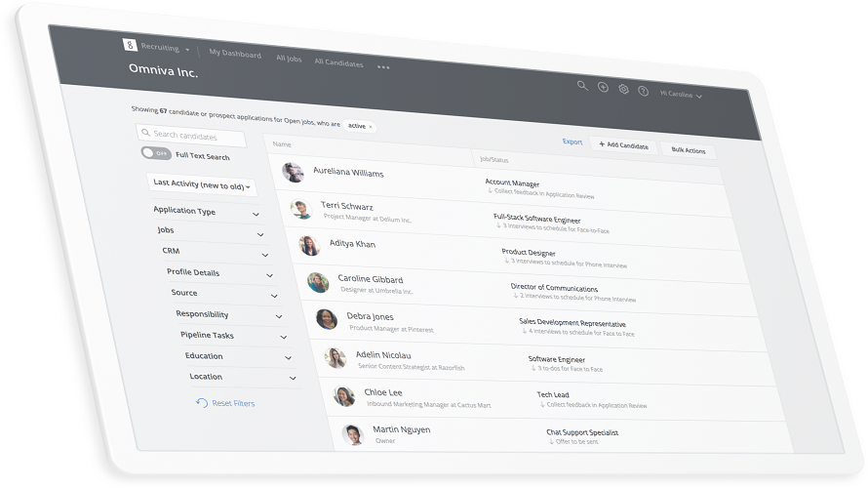868x488 pixels.
Task: Expand Application Type filter
Action: 207,212
